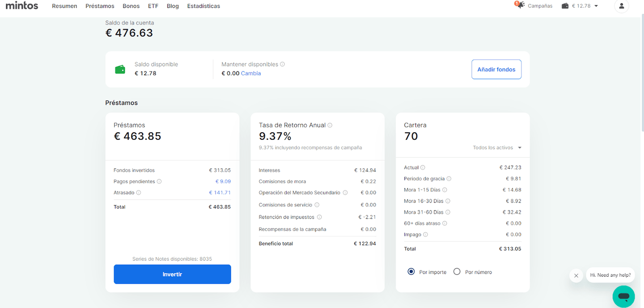Select the Por importe radio button
The image size is (644, 308).
point(411,272)
